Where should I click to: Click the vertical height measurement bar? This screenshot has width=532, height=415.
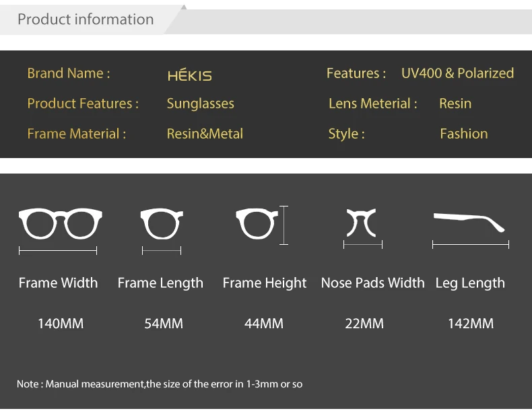point(284,225)
